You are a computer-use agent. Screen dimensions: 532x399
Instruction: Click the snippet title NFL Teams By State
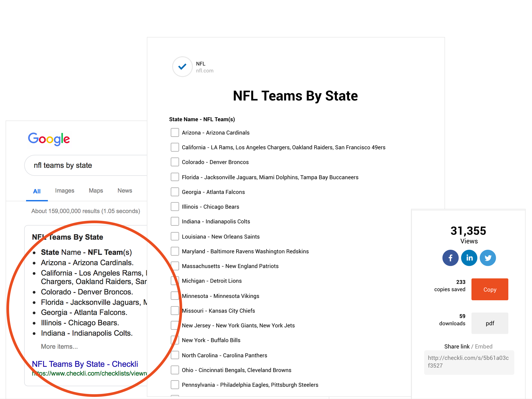click(x=68, y=237)
